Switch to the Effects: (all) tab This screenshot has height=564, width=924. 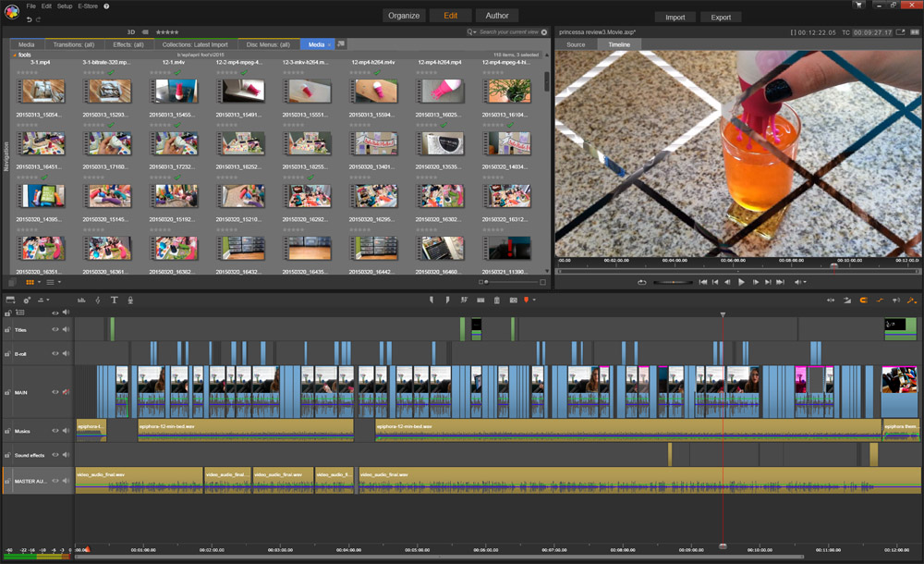128,44
